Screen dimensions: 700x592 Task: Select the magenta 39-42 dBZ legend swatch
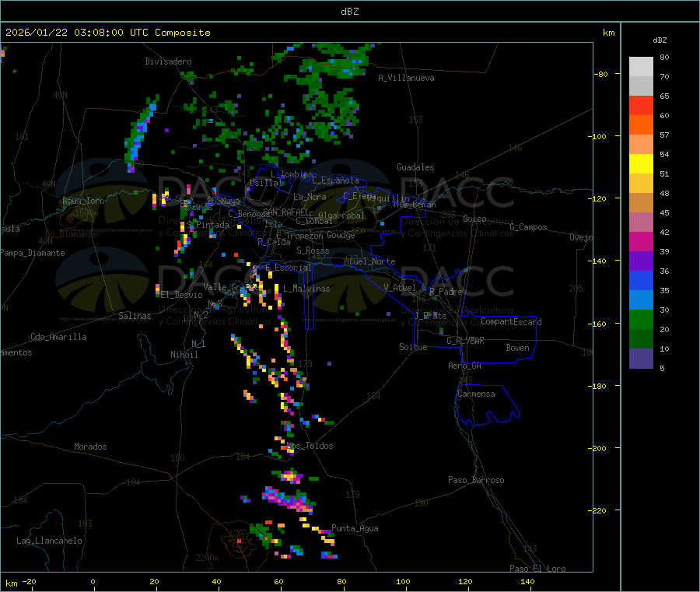[x=641, y=241]
